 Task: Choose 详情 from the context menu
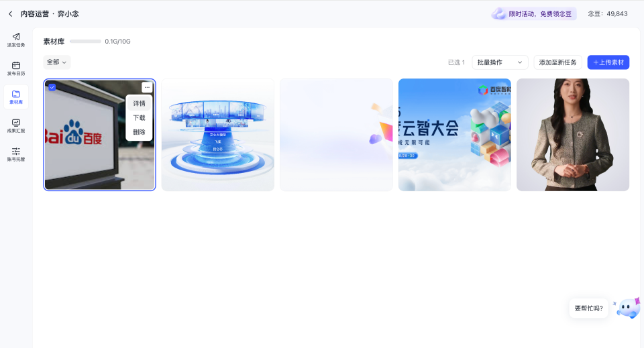[139, 103]
